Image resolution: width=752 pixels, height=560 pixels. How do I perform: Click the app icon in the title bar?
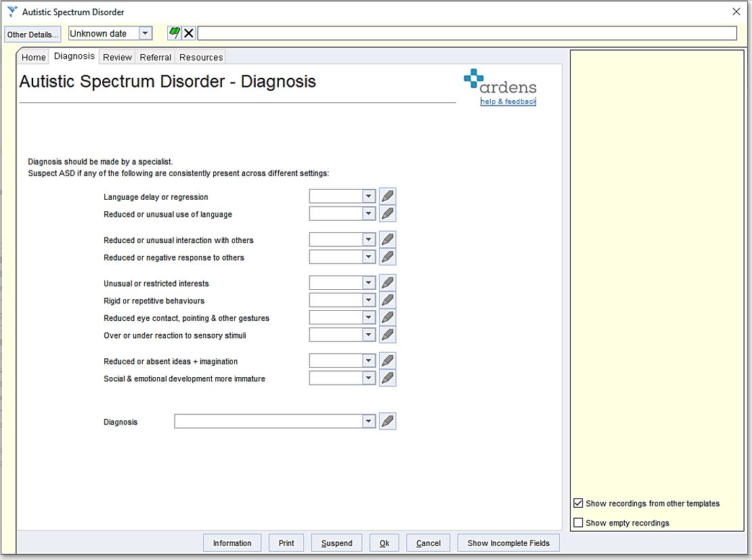click(12, 12)
